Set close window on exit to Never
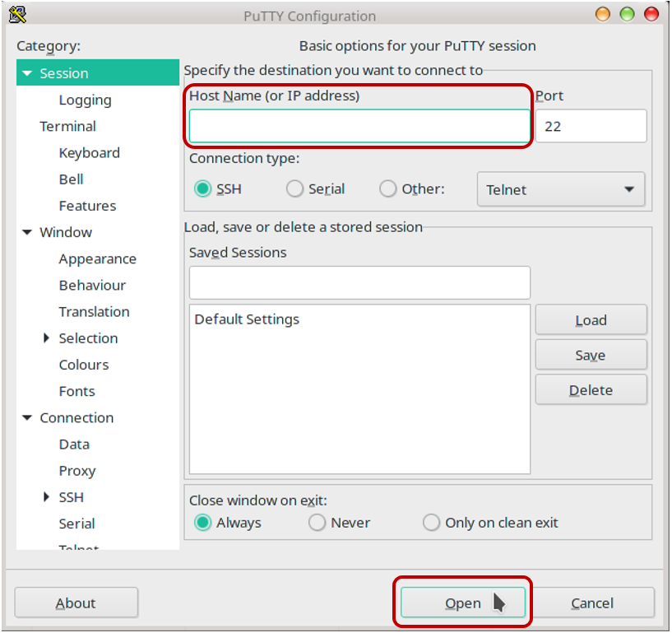Screen dimensions: 672x633 point(317,523)
